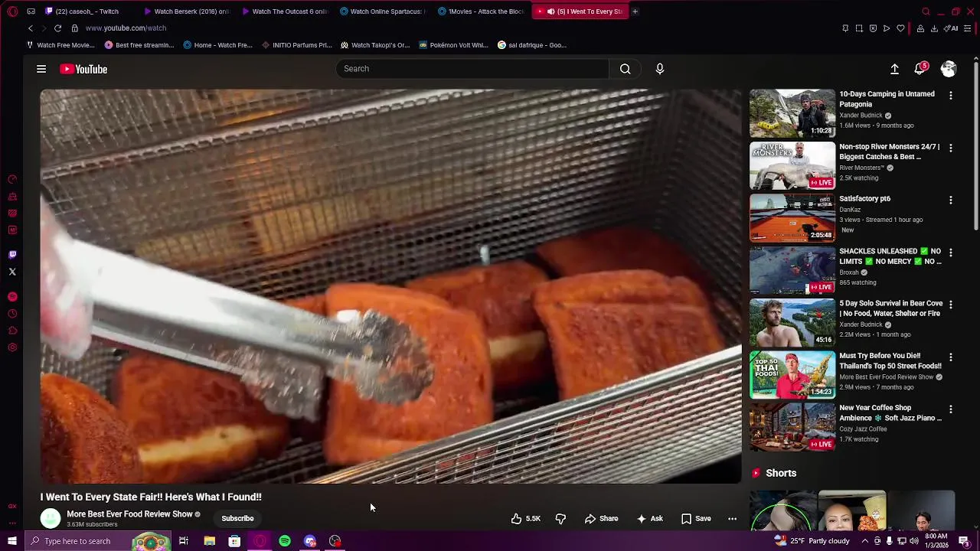The width and height of the screenshot is (980, 551).
Task: Switch to the Watch Online Spartacus tab
Action: tap(383, 11)
